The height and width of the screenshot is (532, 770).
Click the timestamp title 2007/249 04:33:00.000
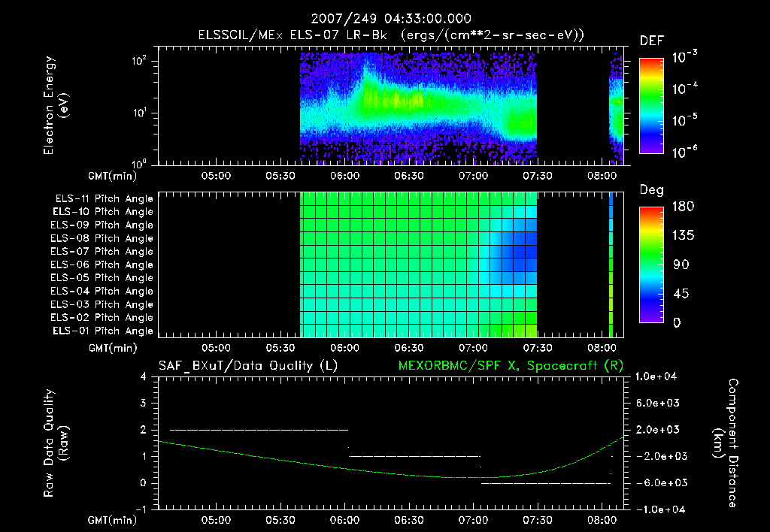coord(391,19)
